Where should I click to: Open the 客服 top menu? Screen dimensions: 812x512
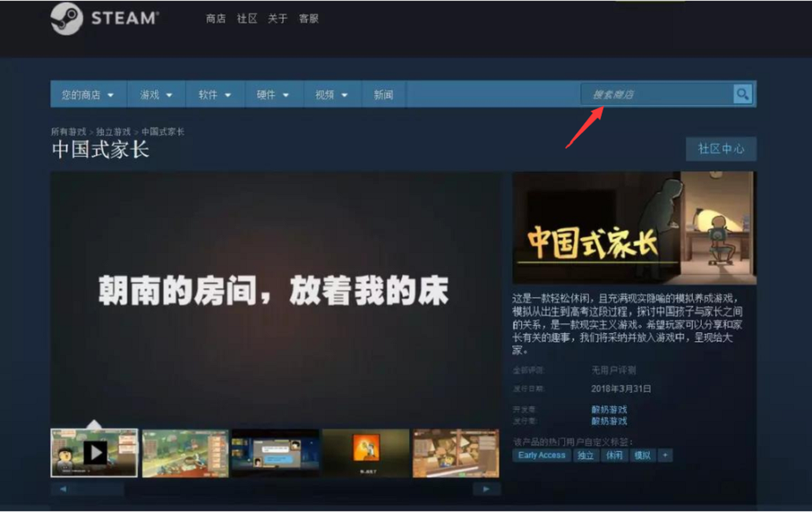click(309, 19)
